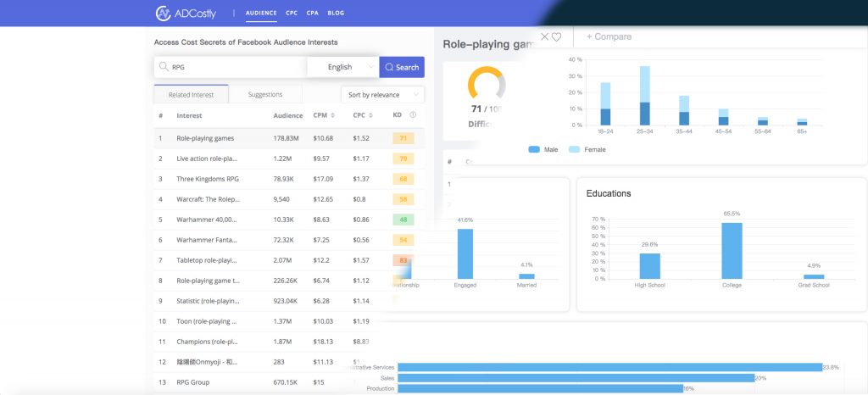This screenshot has height=395, width=868.
Task: Click the Audience column header
Action: [288, 115]
